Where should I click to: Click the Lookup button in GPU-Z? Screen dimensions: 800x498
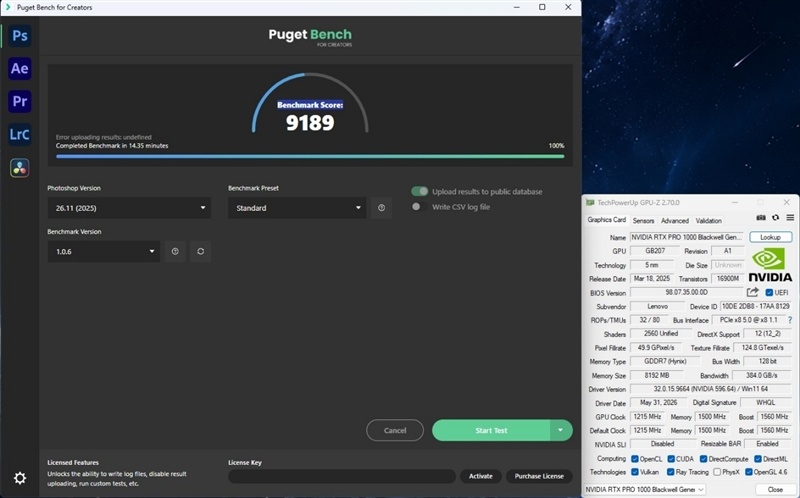(770, 237)
